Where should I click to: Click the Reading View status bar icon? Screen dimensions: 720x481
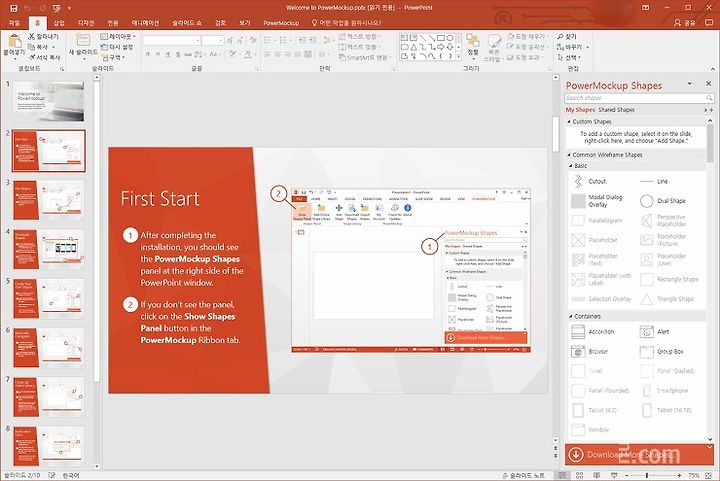(596, 475)
